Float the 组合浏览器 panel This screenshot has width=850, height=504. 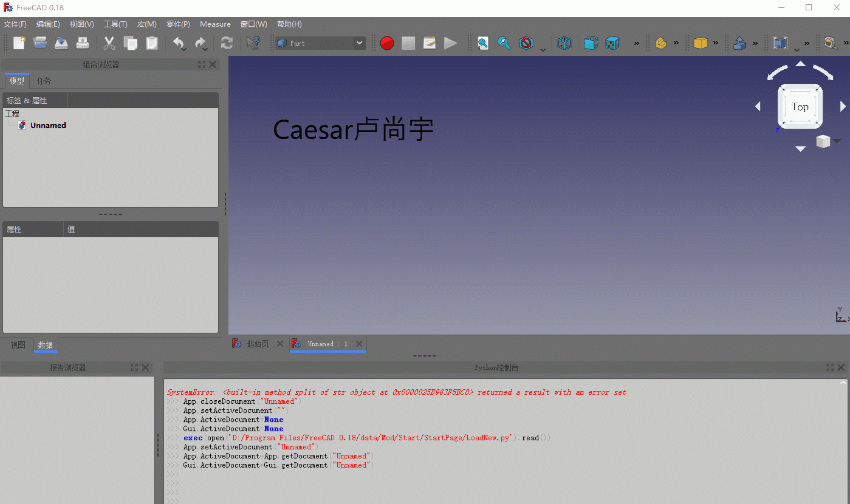coord(202,64)
